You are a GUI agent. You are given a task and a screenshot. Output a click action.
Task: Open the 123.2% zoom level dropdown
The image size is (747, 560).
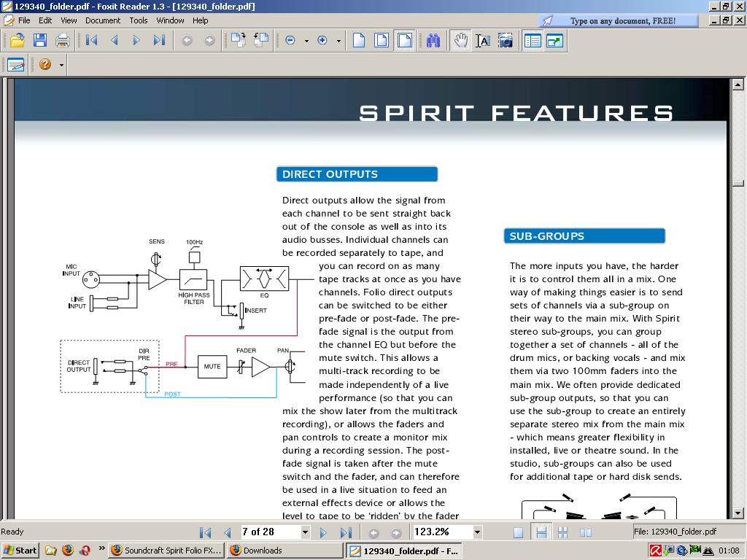point(477,532)
